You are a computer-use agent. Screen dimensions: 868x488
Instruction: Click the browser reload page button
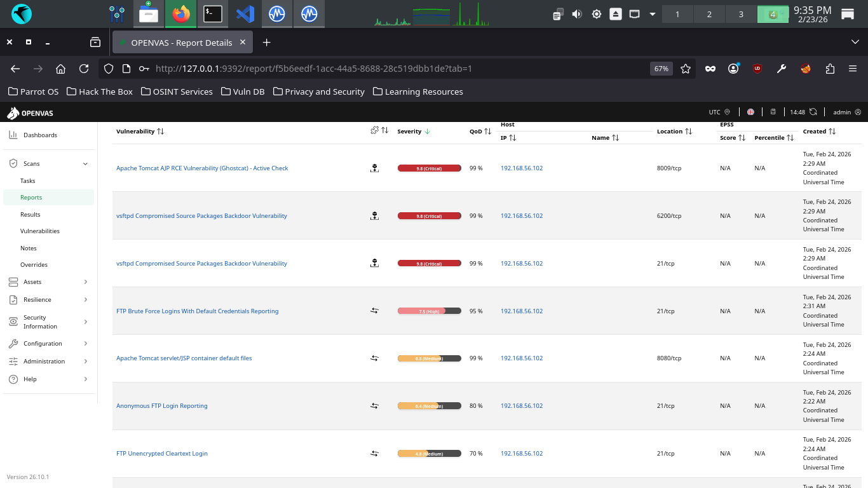[x=84, y=69]
